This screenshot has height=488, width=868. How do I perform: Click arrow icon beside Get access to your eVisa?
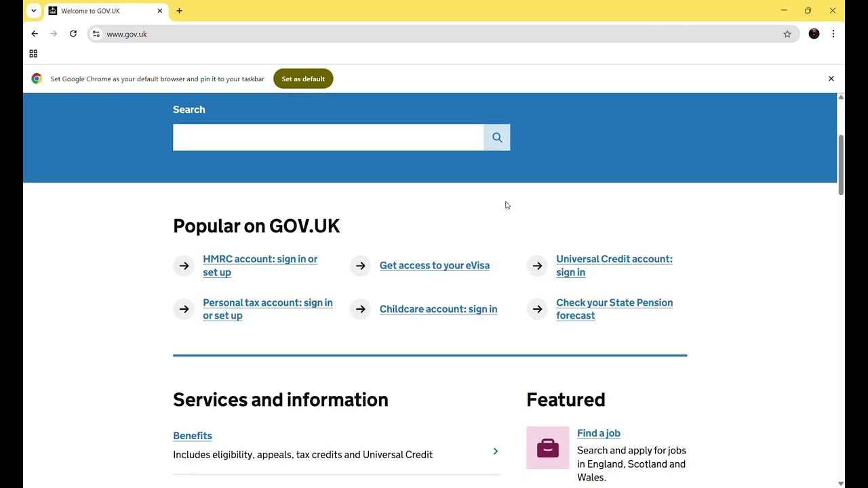[x=361, y=266]
